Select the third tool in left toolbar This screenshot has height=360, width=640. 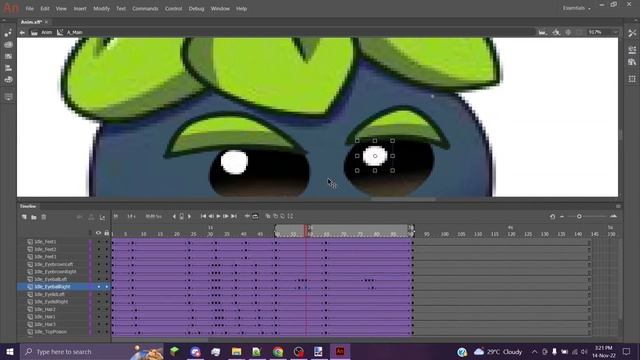pyautogui.click(x=8, y=56)
